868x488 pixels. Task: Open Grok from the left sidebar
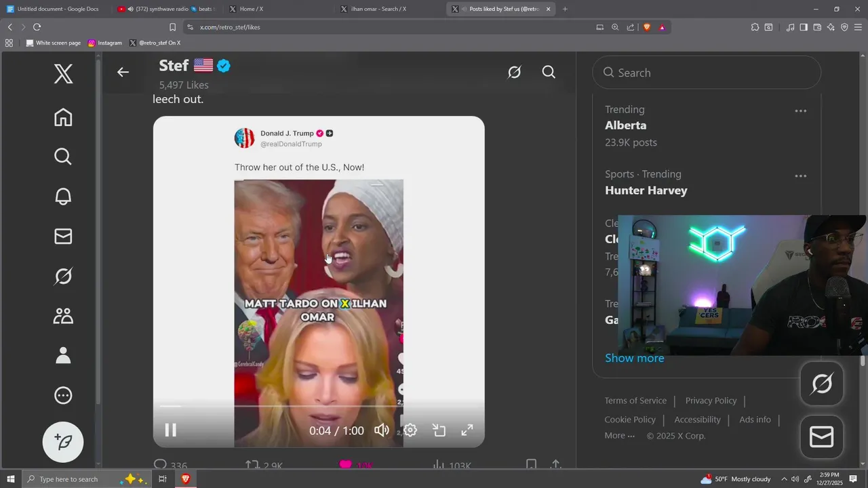click(63, 276)
